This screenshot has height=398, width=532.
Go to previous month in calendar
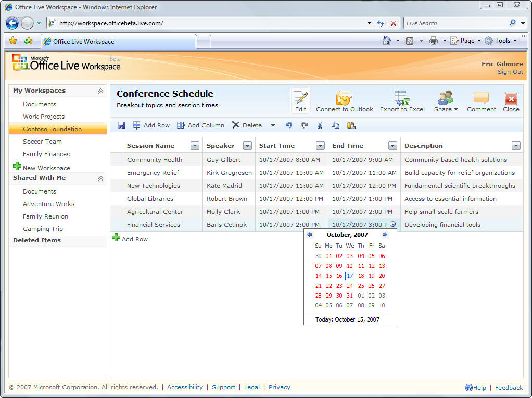[310, 235]
